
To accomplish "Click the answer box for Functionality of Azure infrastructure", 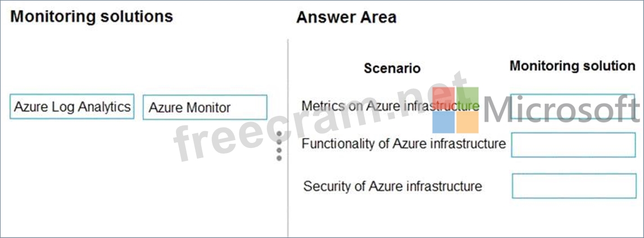I will 573,145.
